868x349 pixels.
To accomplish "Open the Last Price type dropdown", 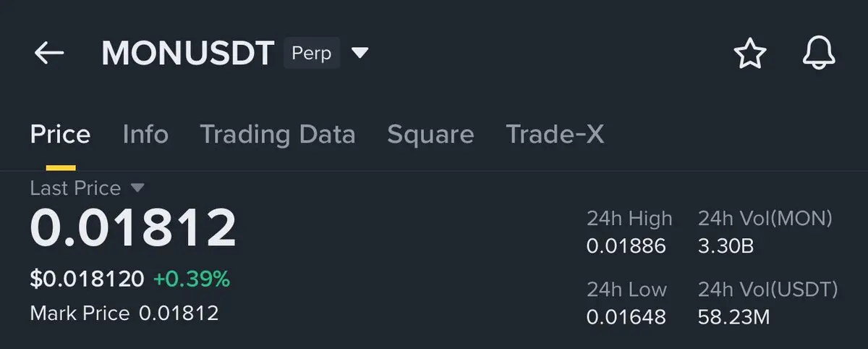I will coord(137,188).
